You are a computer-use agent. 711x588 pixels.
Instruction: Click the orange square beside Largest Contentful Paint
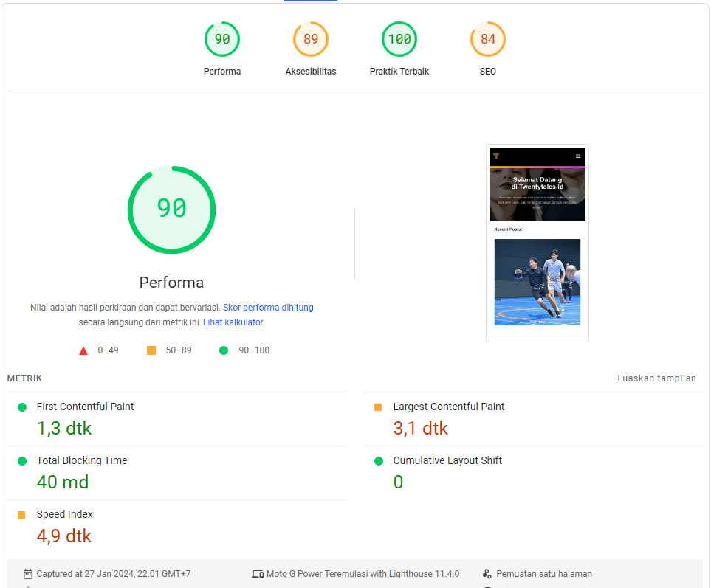pos(378,407)
